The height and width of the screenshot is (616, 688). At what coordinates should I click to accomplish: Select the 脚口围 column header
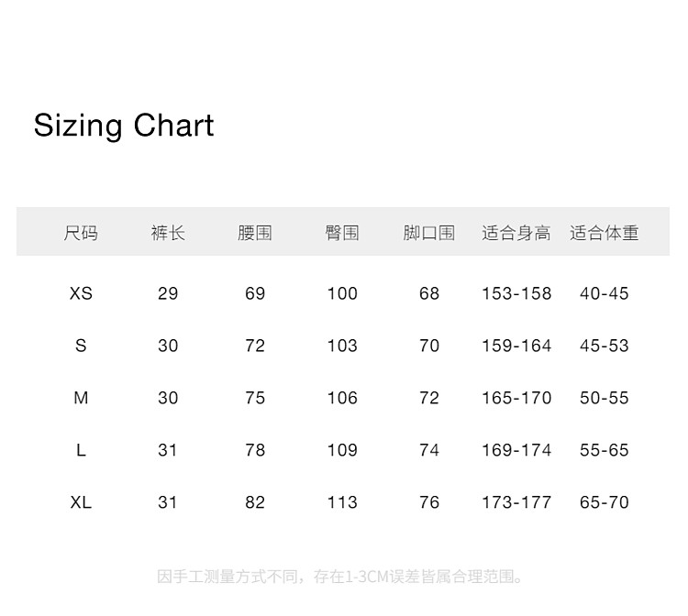point(429,233)
